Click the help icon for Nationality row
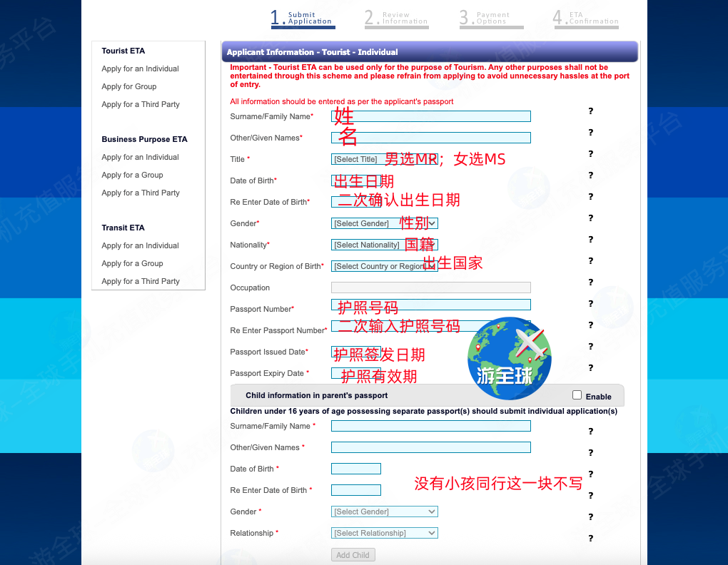728x565 pixels. click(x=591, y=240)
